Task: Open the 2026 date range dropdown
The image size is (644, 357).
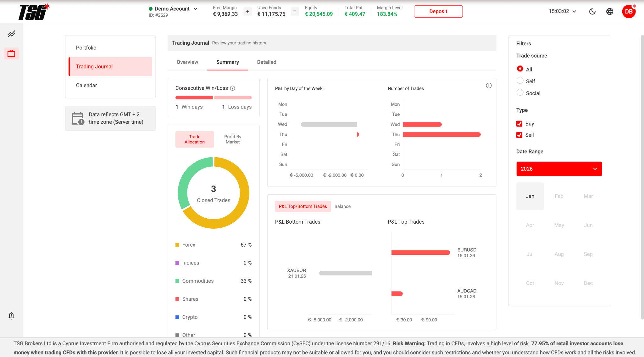Action: click(x=559, y=169)
